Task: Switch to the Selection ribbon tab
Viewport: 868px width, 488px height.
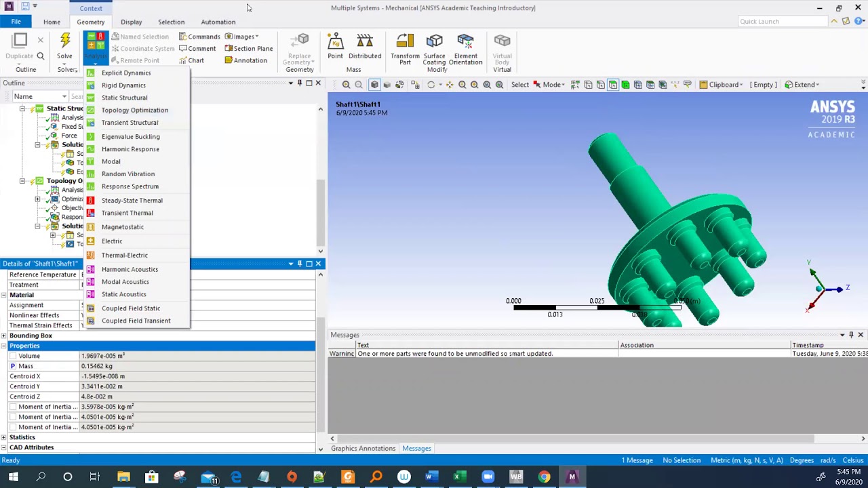Action: (171, 22)
